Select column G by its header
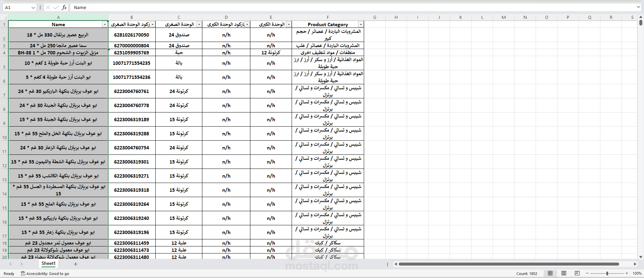 (x=375, y=17)
